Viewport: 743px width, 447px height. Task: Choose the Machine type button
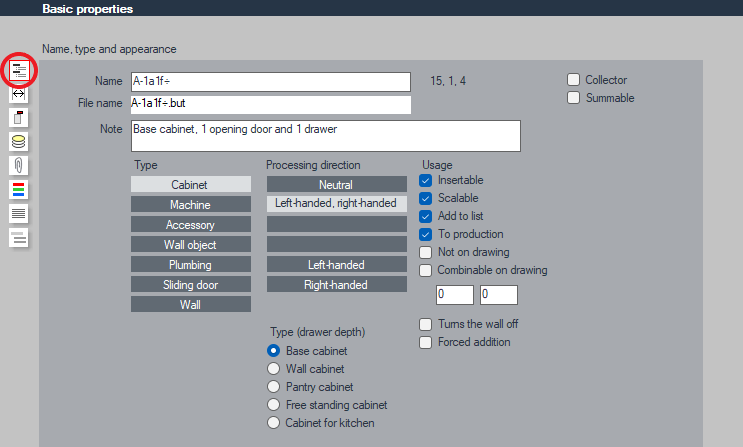[x=191, y=204]
